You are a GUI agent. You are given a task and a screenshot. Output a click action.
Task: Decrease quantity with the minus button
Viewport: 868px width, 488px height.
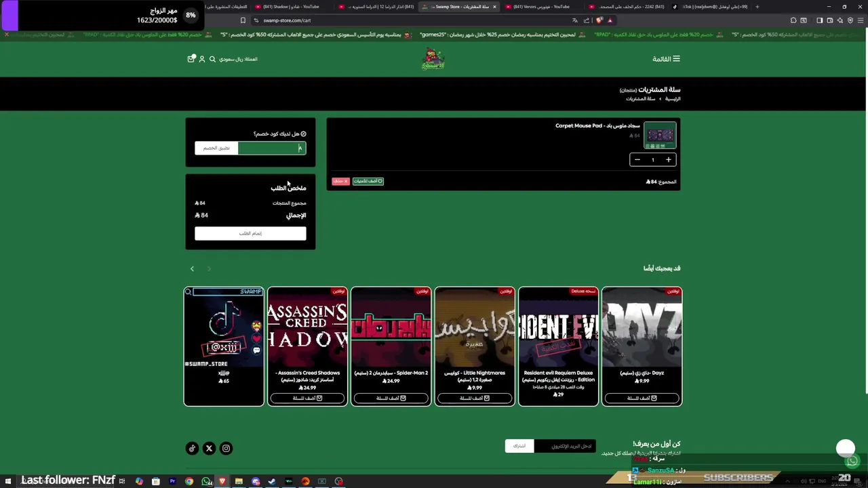pos(637,160)
